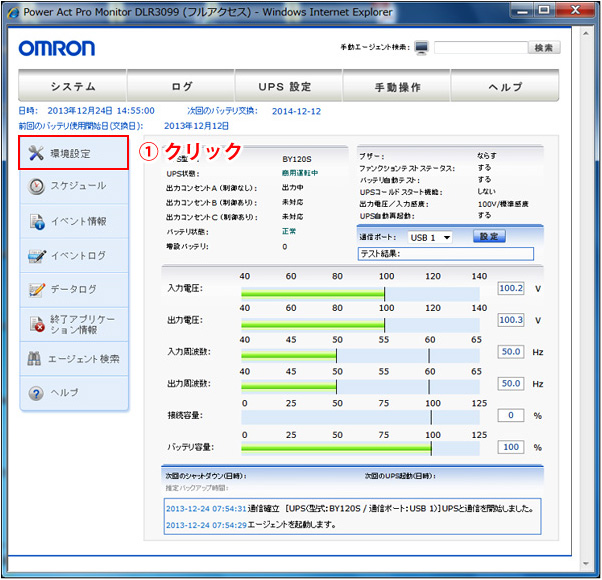Viewport: 602px width, 580px height.
Task: Click the イベント情報 monitor icon
Action: tap(36, 221)
